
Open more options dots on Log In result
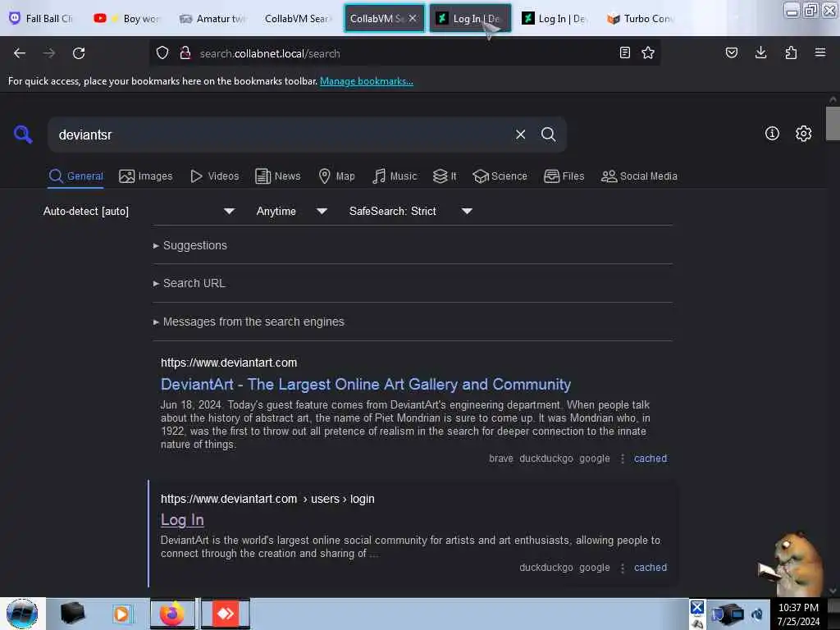pyautogui.click(x=622, y=568)
